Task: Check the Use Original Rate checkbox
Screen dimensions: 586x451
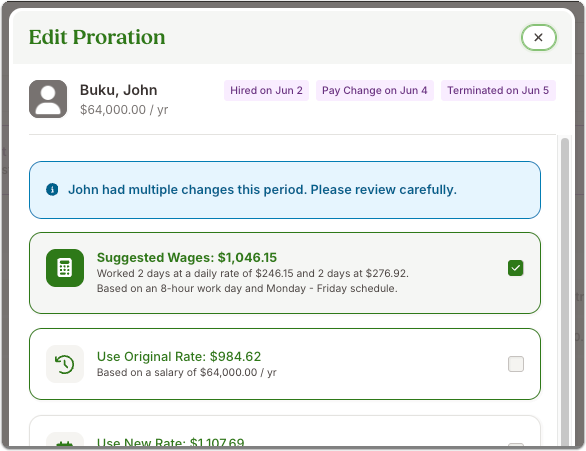Action: coord(516,364)
